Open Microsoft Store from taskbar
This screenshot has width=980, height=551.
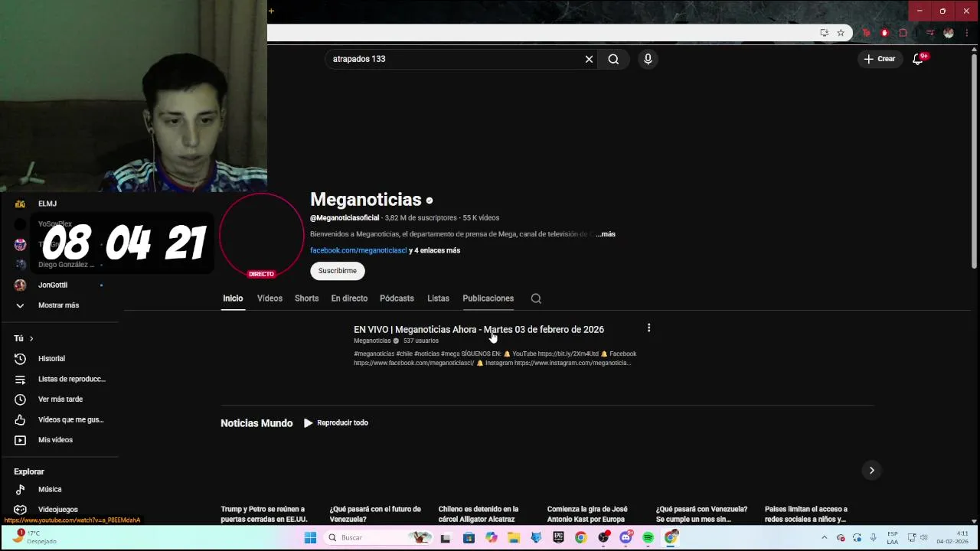(x=469, y=537)
